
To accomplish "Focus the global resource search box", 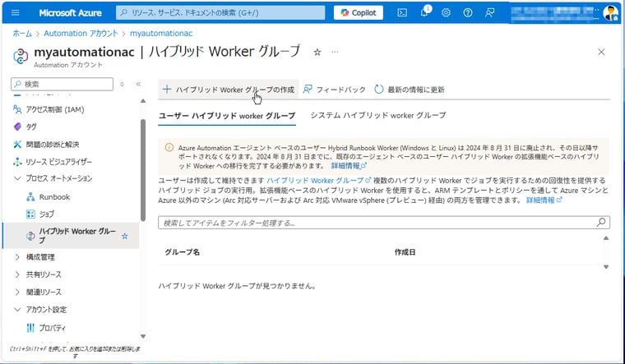I will click(220, 13).
